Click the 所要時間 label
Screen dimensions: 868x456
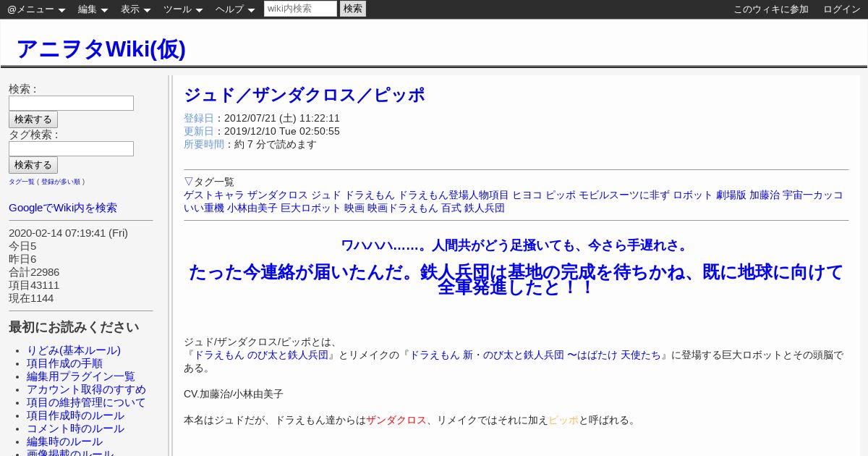204,144
